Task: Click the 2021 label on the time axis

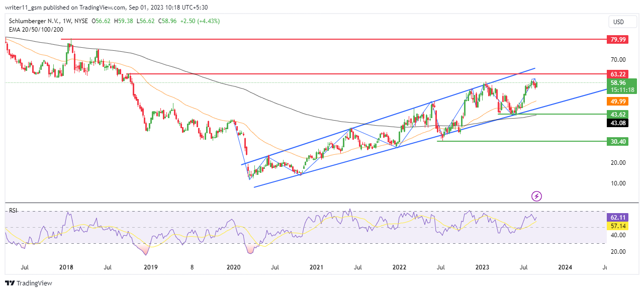Action: tap(316, 268)
